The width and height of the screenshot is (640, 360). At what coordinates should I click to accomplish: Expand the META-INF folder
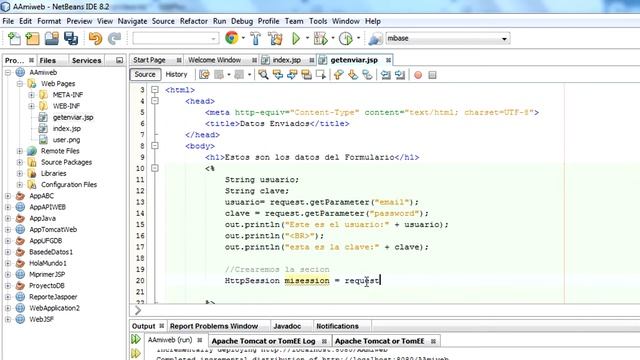point(31,95)
